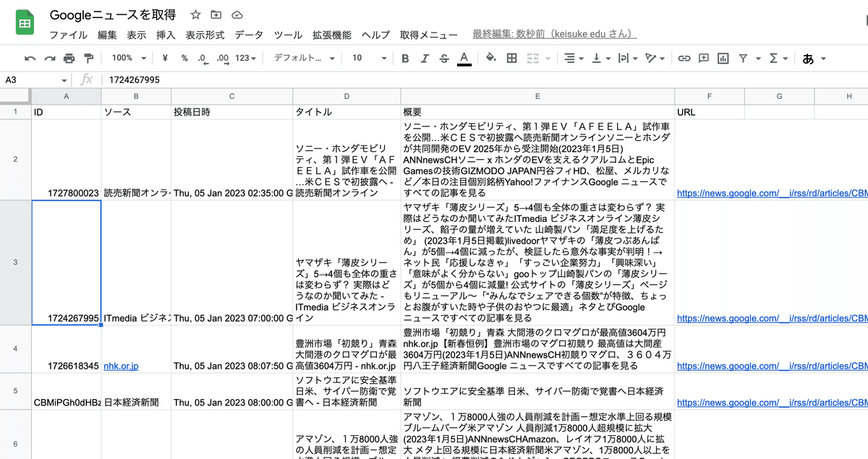
Task: Select the paint format tool
Action: tap(89, 59)
